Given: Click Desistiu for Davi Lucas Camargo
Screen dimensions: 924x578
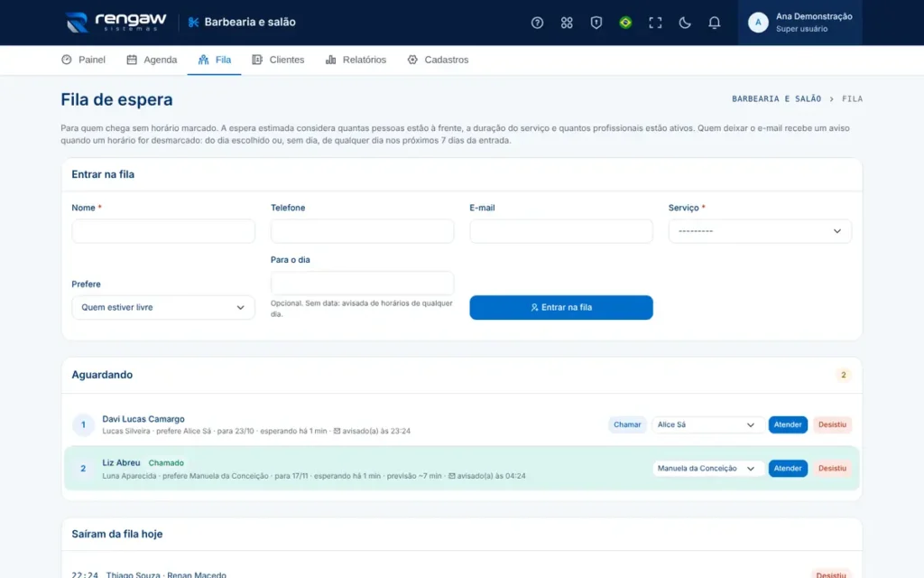Looking at the screenshot, I should click(832, 424).
